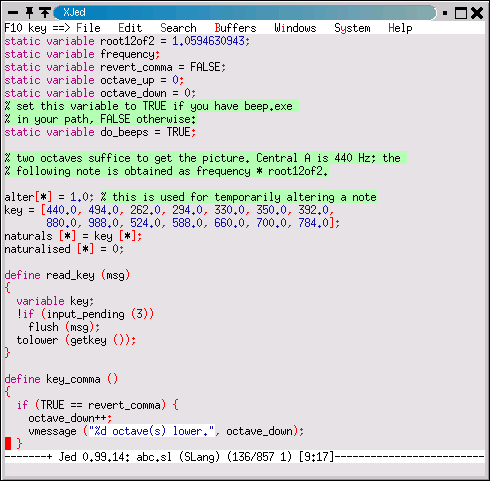The image size is (490, 481).
Task: Click the minibuffer area below status line
Action: (x=245, y=470)
